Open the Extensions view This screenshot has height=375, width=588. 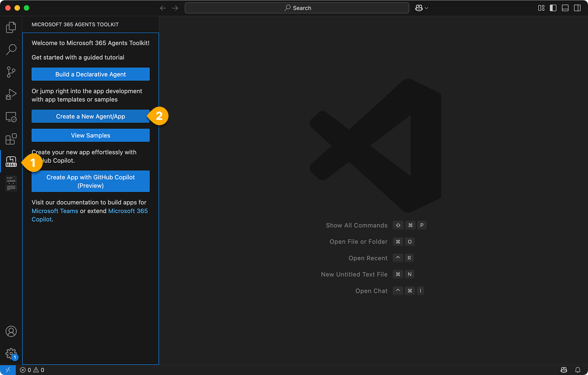click(x=11, y=139)
